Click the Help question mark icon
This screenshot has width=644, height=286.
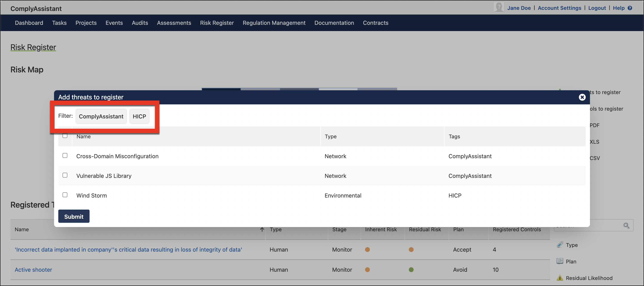coord(630,8)
